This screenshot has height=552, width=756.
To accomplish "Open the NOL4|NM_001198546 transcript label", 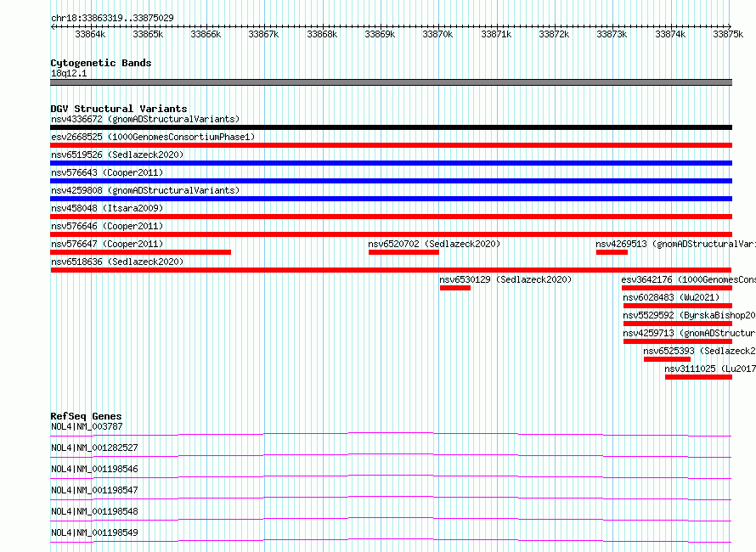I will [x=94, y=469].
